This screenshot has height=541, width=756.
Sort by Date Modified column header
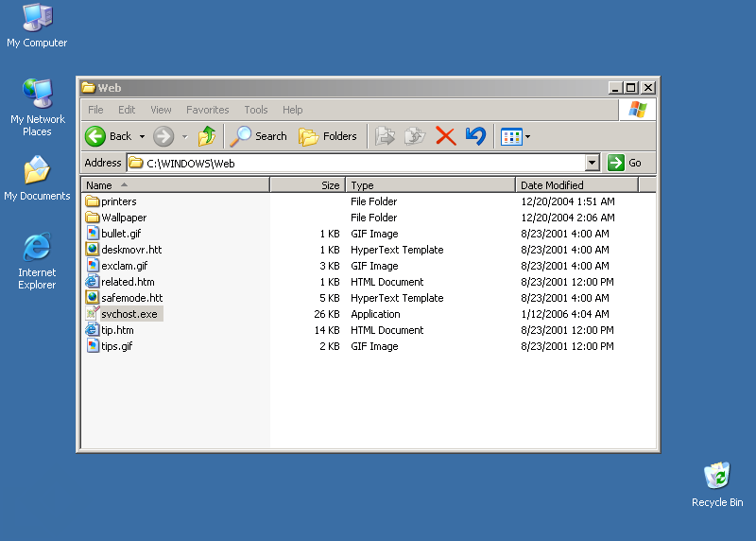pyautogui.click(x=576, y=184)
